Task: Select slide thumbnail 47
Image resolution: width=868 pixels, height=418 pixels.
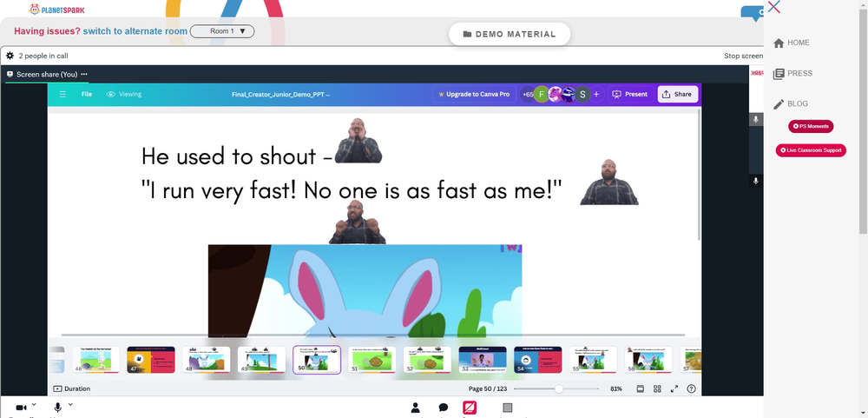Action: tap(151, 360)
